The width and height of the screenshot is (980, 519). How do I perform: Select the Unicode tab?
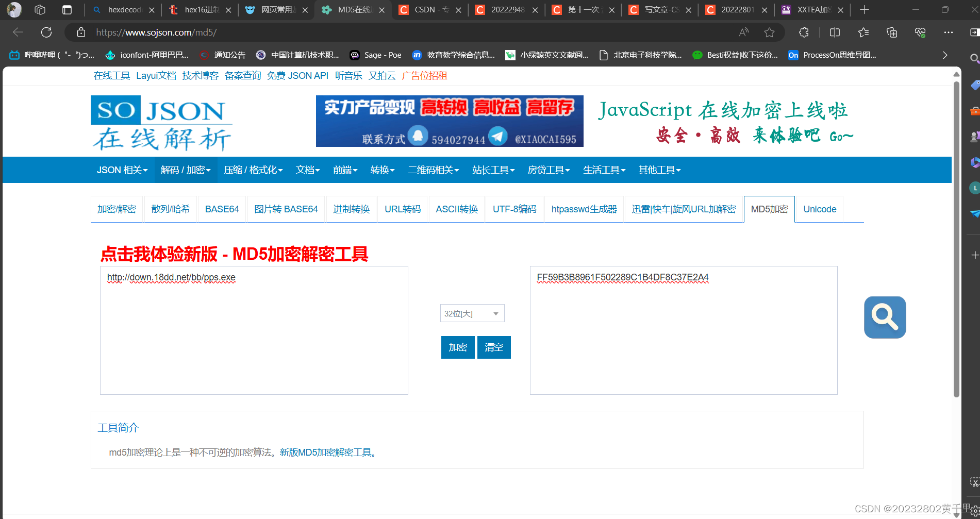coord(820,209)
